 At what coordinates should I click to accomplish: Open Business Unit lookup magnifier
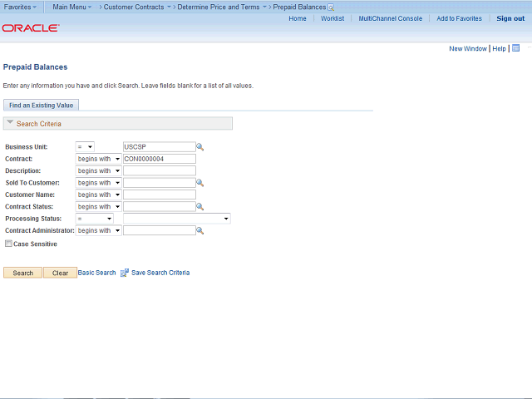pos(199,147)
